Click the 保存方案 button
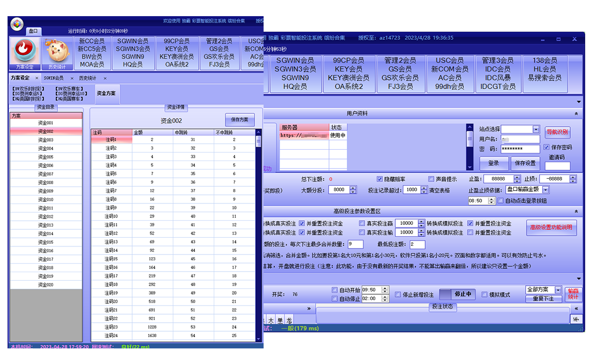Screen dimensions: 597x364 tap(239, 120)
